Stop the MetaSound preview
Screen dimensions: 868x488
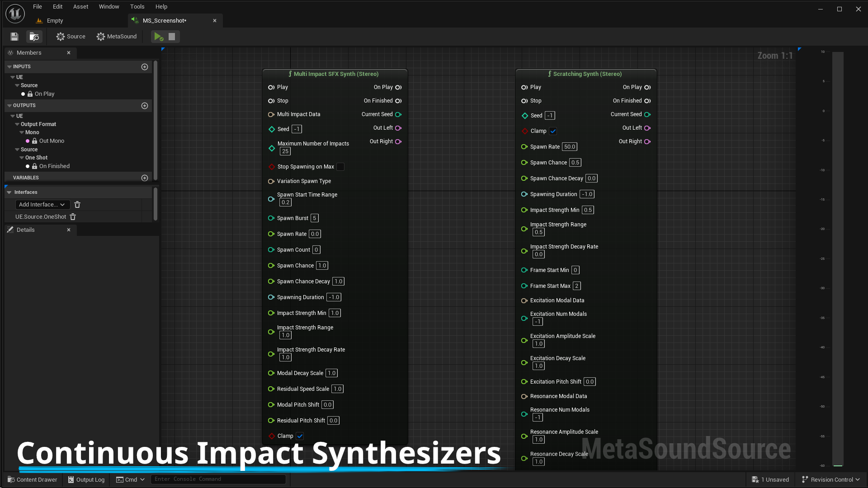(x=171, y=36)
